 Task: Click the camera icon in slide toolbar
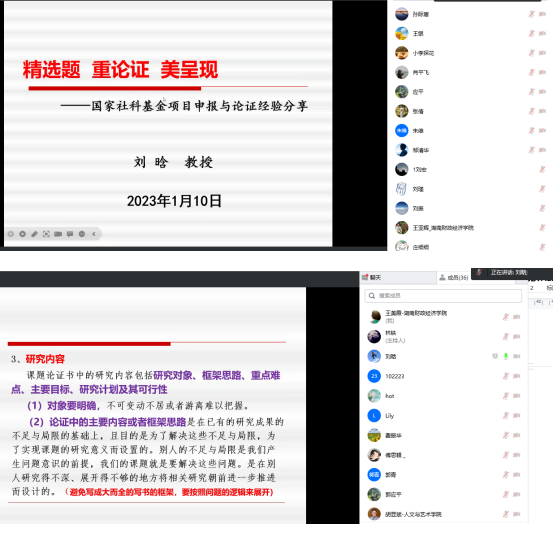[x=58, y=234]
